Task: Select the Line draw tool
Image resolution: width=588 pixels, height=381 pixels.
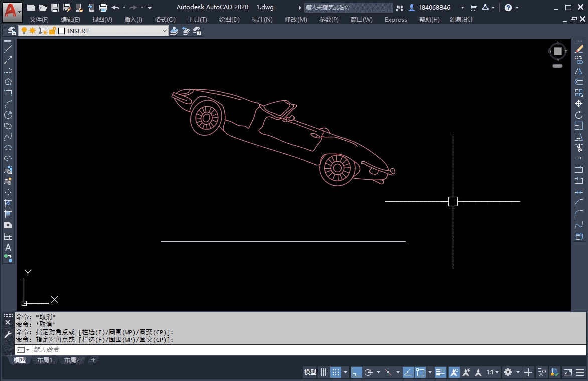Action: 8,49
